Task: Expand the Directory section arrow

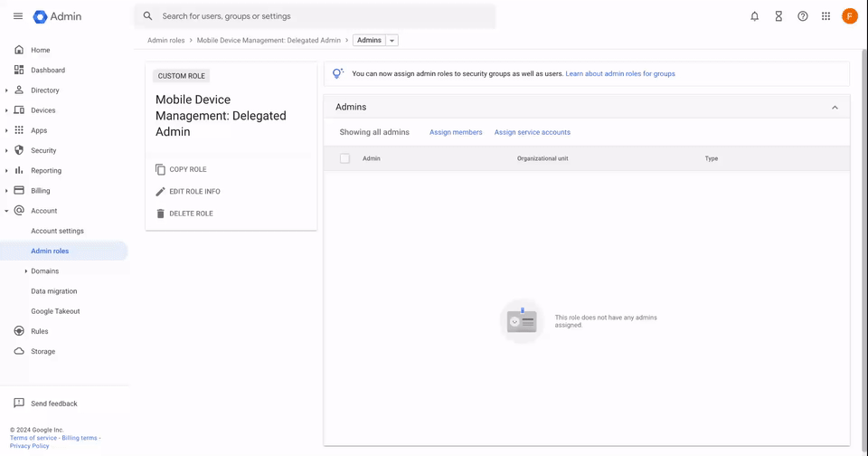Action: [x=6, y=90]
